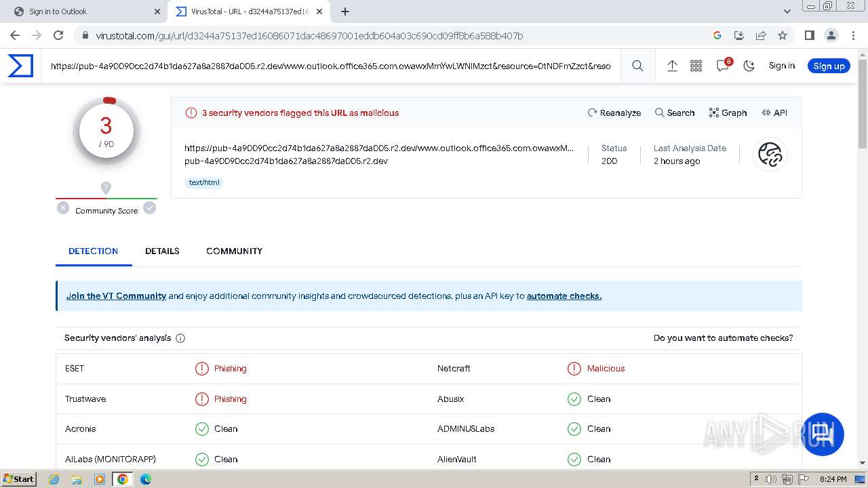868x488 pixels.
Task: Click Sign in link
Action: 782,66
